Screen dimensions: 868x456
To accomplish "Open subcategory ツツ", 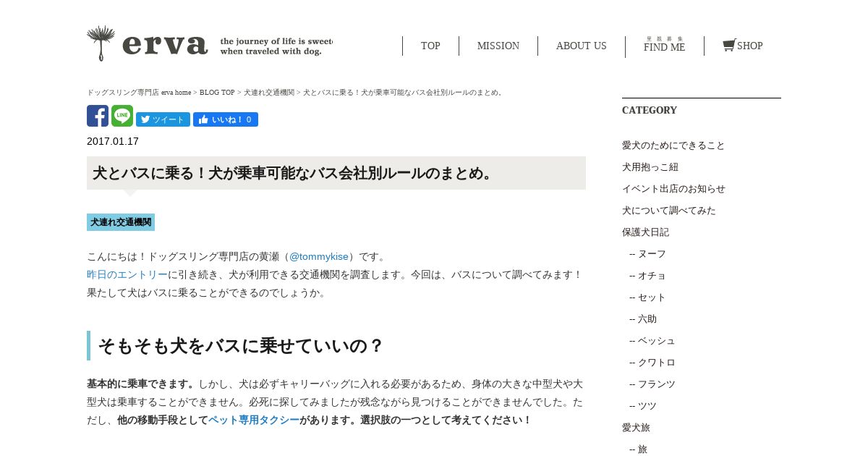I will pos(644,406).
